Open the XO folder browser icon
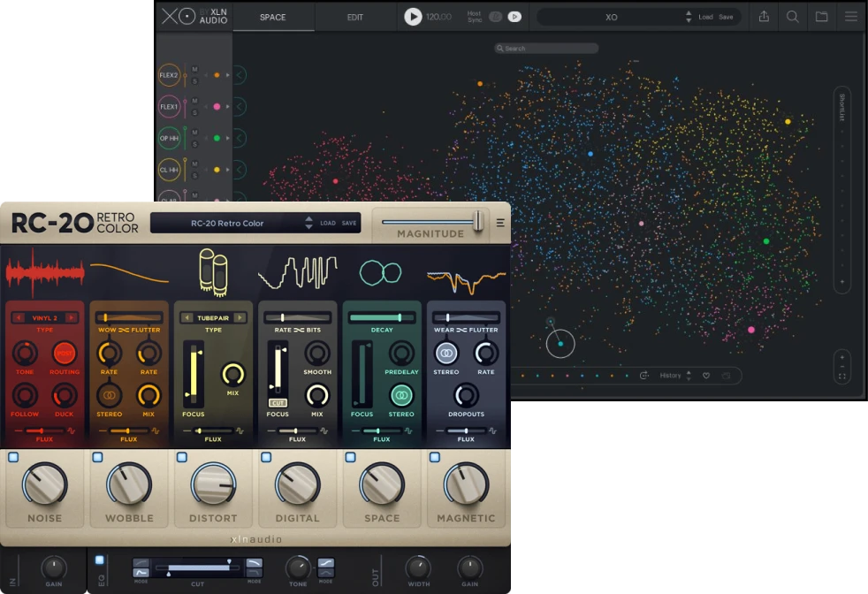This screenshot has height=594, width=868. [821, 17]
